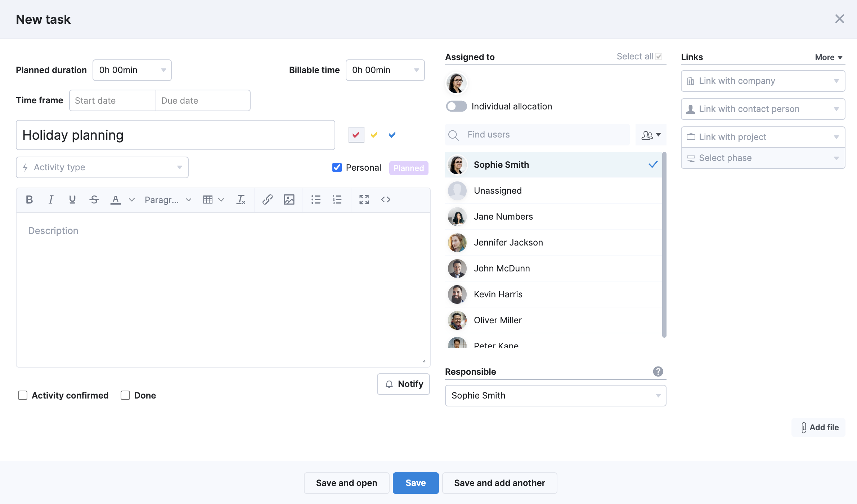857x504 pixels.
Task: Apply underline formatting
Action: tap(72, 200)
